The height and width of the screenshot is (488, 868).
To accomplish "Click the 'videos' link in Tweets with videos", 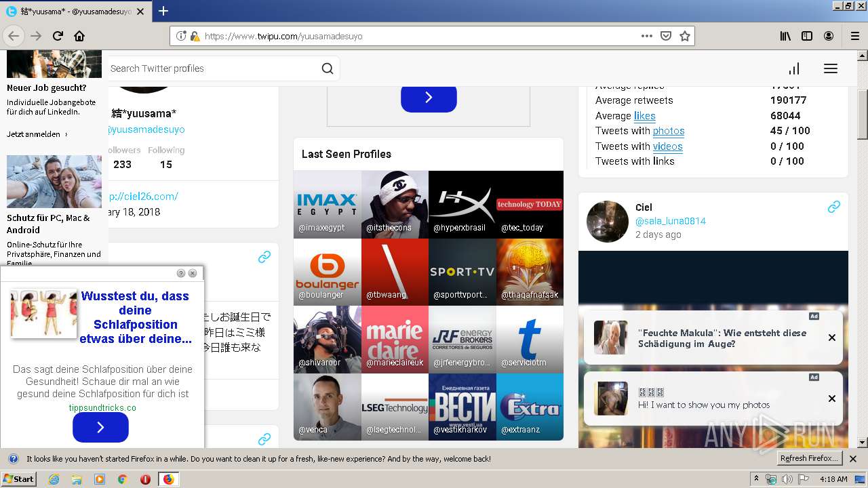I will [x=668, y=146].
